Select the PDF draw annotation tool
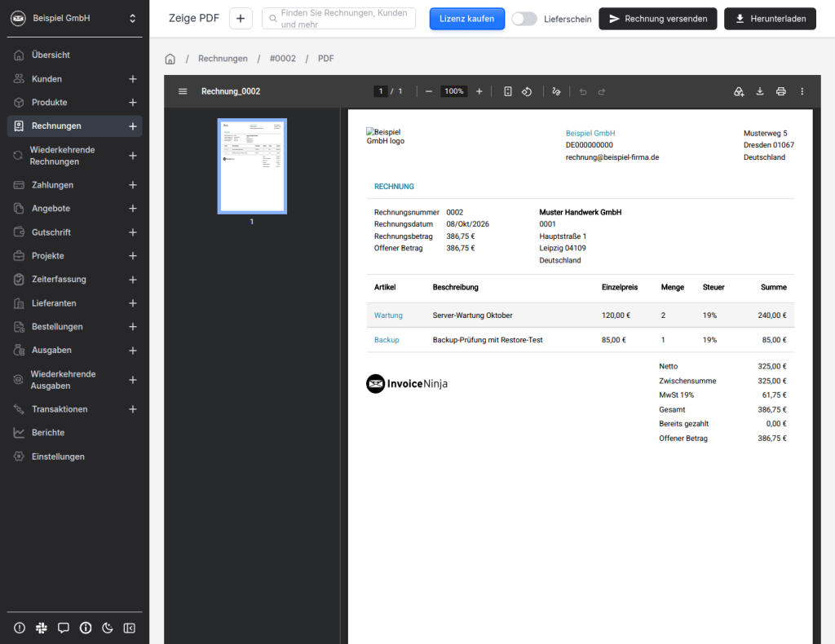Screen dimensions: 835x644 [556, 91]
